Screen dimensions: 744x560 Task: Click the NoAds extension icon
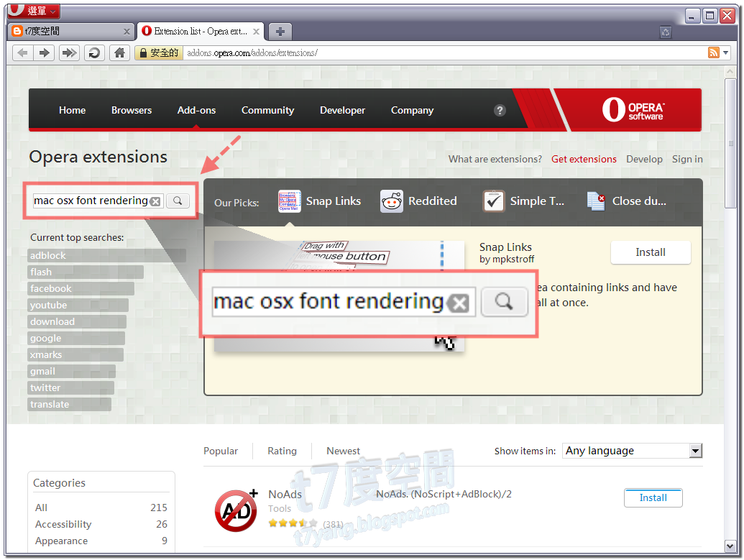(236, 510)
